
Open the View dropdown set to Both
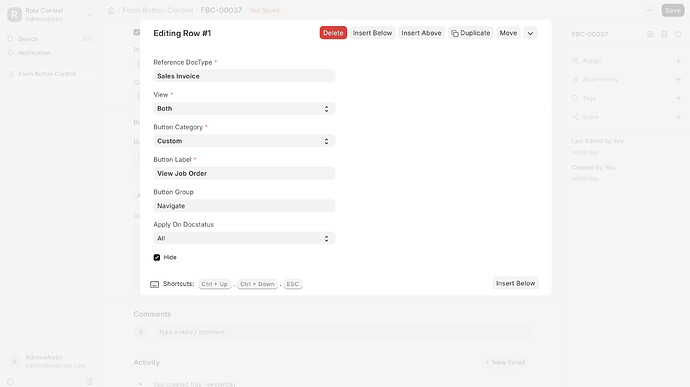pos(244,109)
